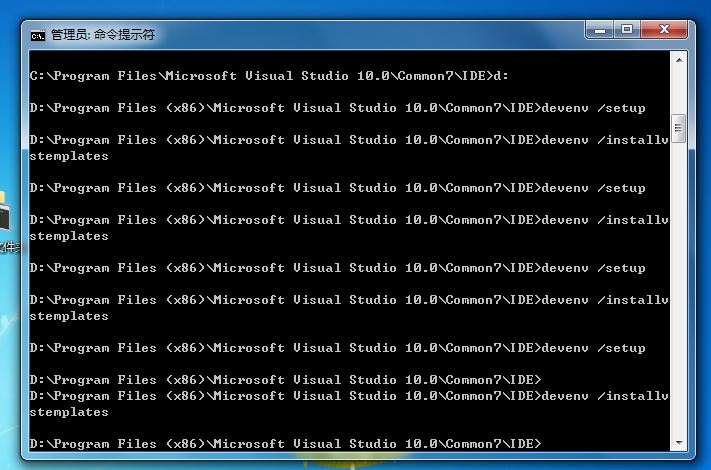Click the first 'stemplates' wrapped text line
The image size is (711, 470).
point(69,156)
